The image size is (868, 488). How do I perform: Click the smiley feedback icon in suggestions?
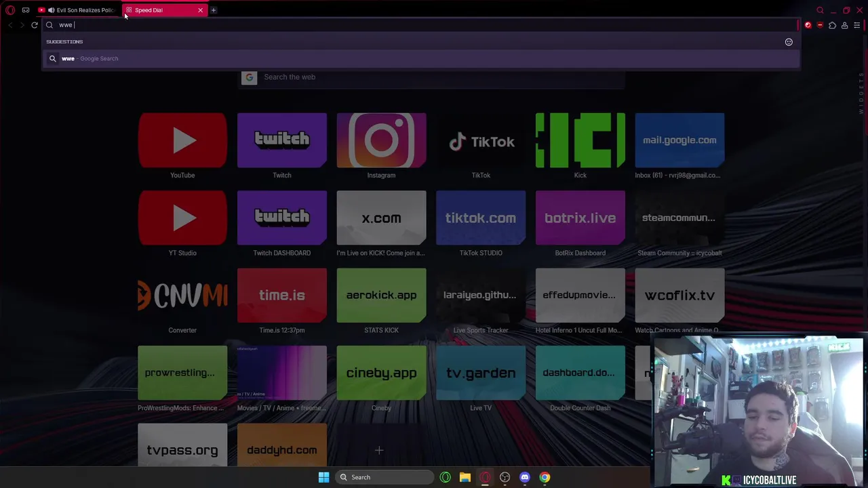point(789,42)
